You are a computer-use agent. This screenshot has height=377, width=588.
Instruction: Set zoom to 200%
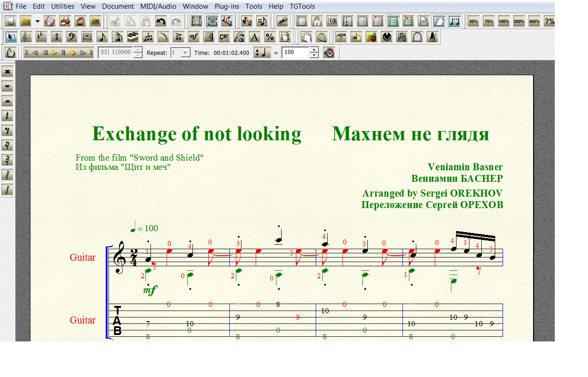pos(519,21)
